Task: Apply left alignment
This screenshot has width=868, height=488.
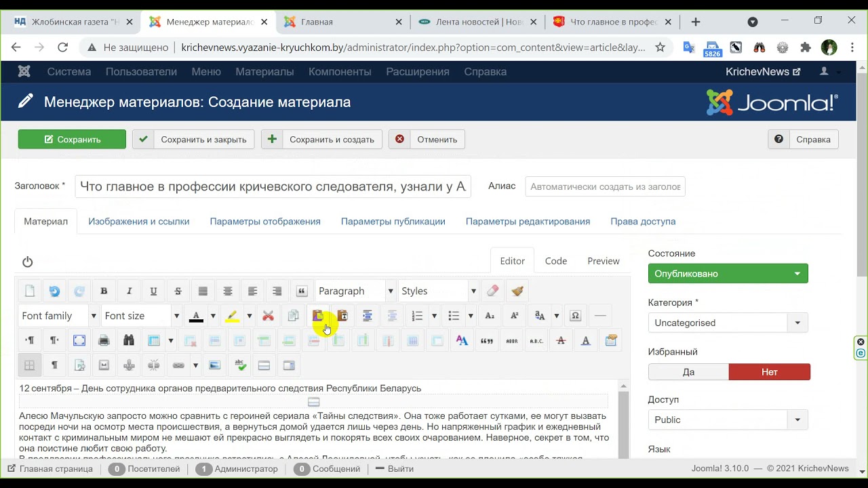Action: pos(252,291)
